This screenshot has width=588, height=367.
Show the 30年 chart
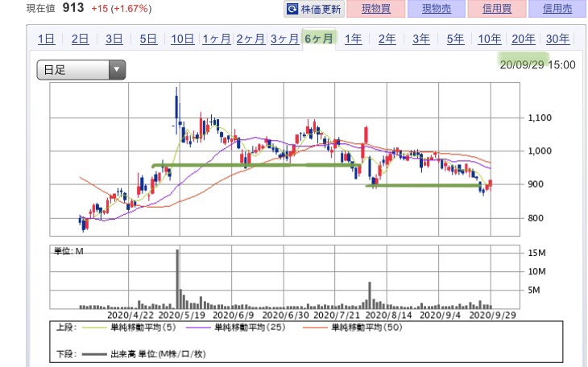557,39
